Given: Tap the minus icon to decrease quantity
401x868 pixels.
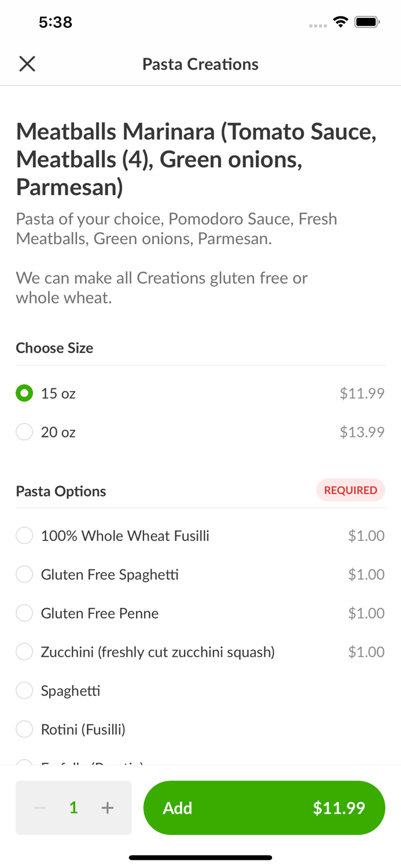Looking at the screenshot, I should click(39, 808).
